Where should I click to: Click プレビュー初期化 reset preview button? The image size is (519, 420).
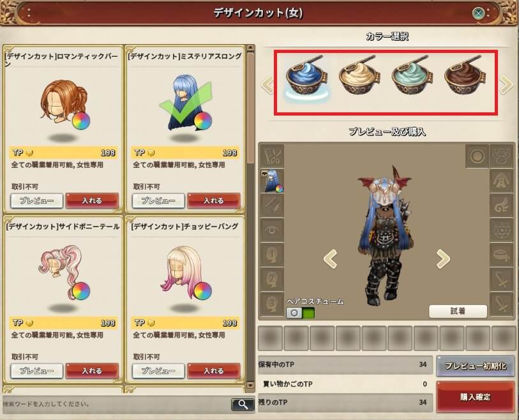[476, 366]
